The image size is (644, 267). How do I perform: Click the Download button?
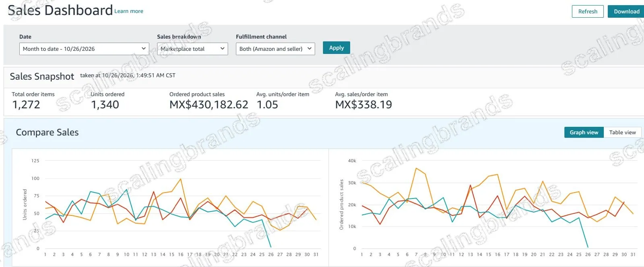(x=626, y=11)
